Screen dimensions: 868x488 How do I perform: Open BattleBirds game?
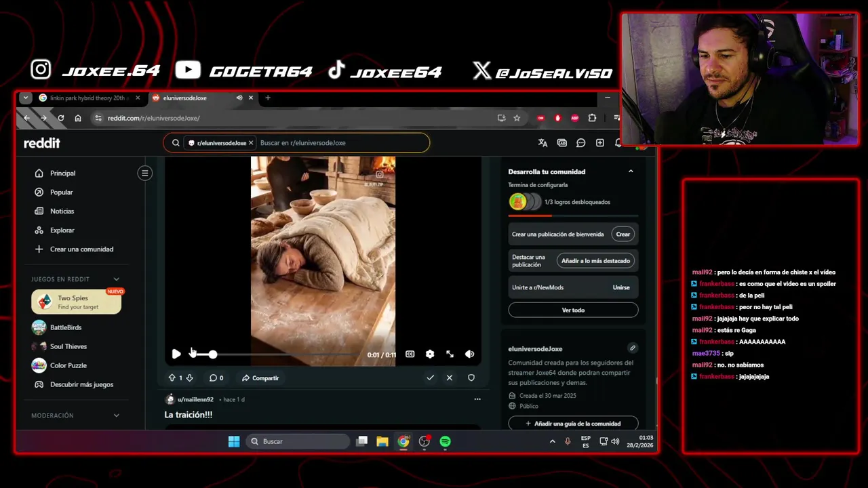pos(65,327)
